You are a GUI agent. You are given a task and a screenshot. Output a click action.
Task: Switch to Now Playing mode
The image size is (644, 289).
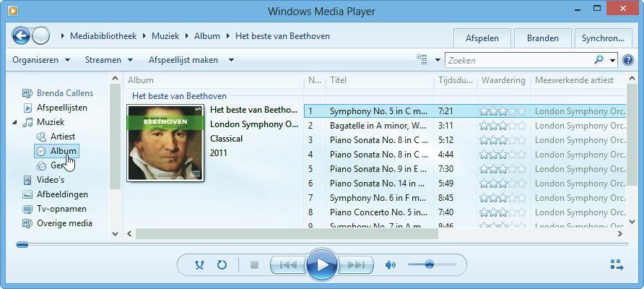tap(617, 264)
